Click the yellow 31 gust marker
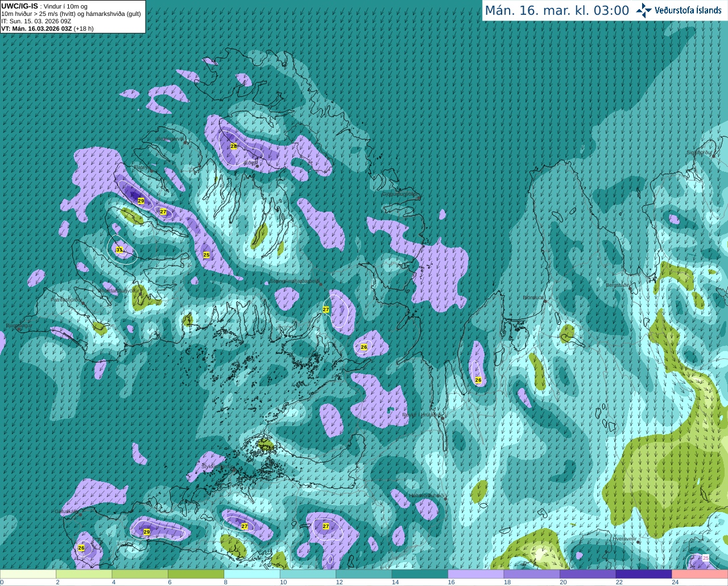The width and height of the screenshot is (728, 586). (x=119, y=250)
